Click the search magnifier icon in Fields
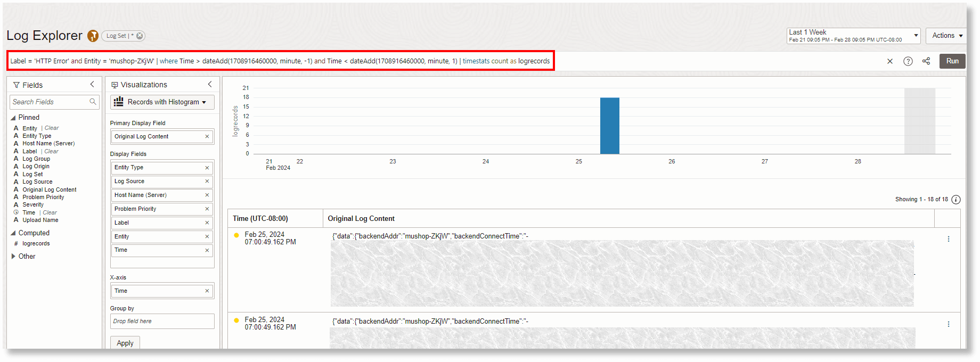The width and height of the screenshot is (980, 362). pos(93,102)
